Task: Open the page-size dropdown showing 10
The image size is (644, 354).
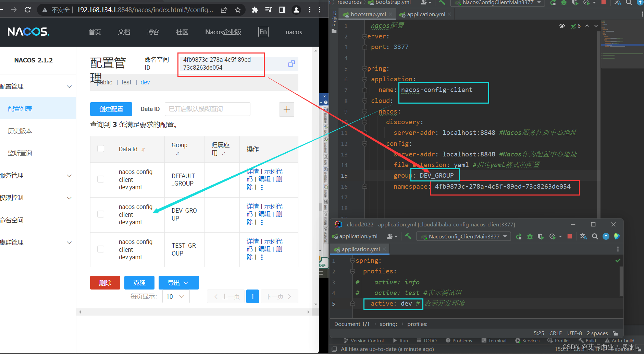Action: [176, 296]
